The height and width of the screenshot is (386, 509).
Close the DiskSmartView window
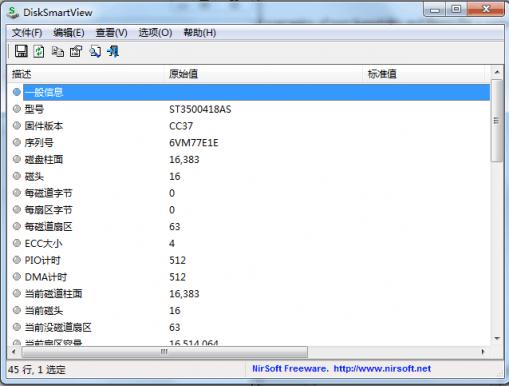[486, 9]
